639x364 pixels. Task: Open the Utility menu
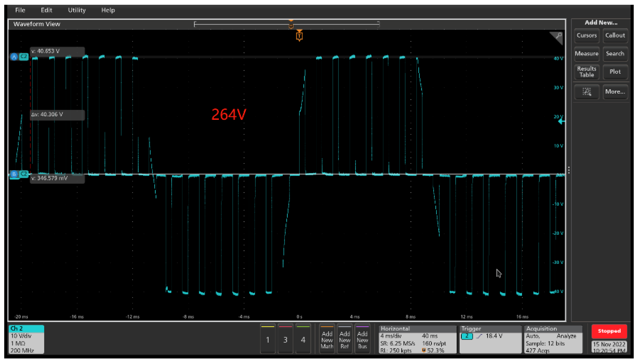tap(77, 10)
